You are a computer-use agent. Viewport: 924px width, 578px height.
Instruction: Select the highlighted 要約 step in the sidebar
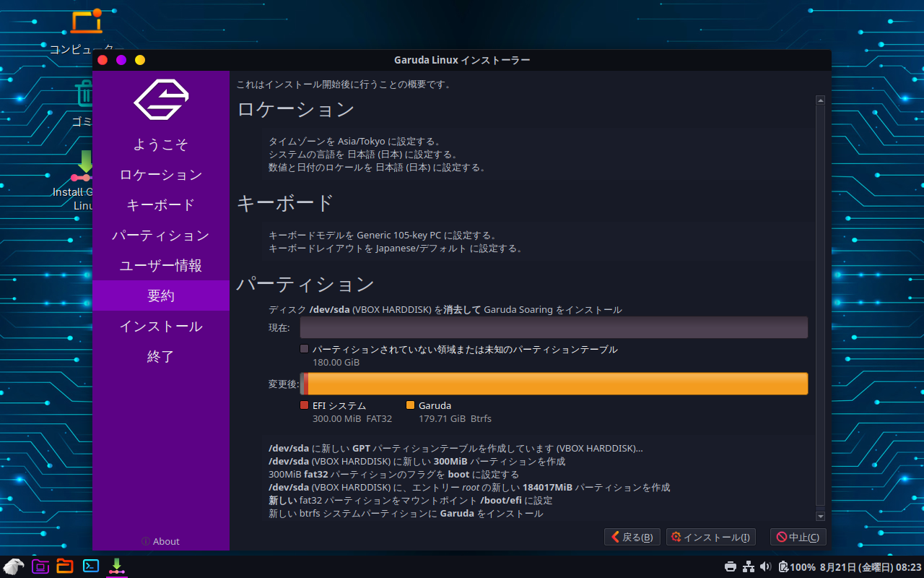point(161,296)
